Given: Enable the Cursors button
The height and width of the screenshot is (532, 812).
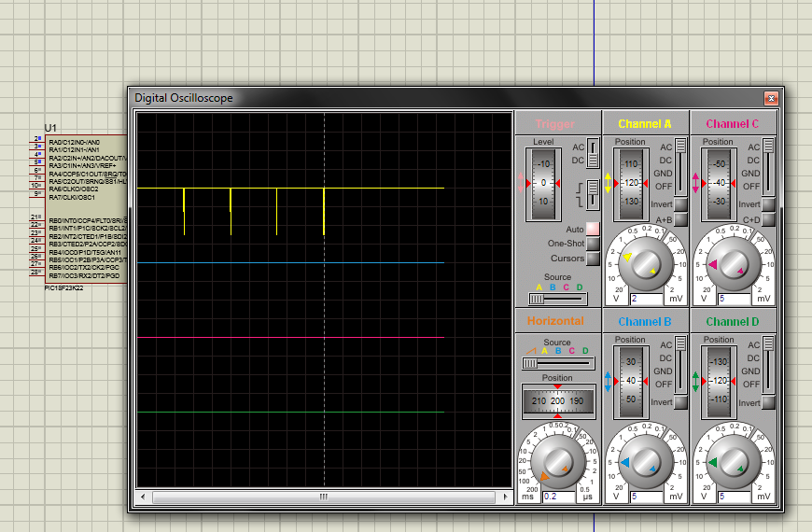Looking at the screenshot, I should click(593, 259).
